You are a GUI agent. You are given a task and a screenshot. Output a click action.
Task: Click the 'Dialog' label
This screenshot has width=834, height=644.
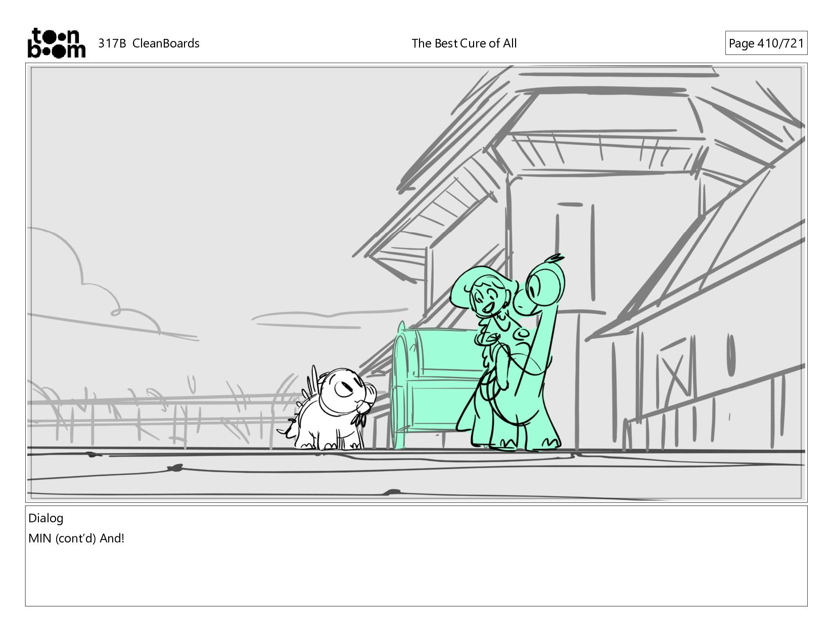pyautogui.click(x=46, y=518)
